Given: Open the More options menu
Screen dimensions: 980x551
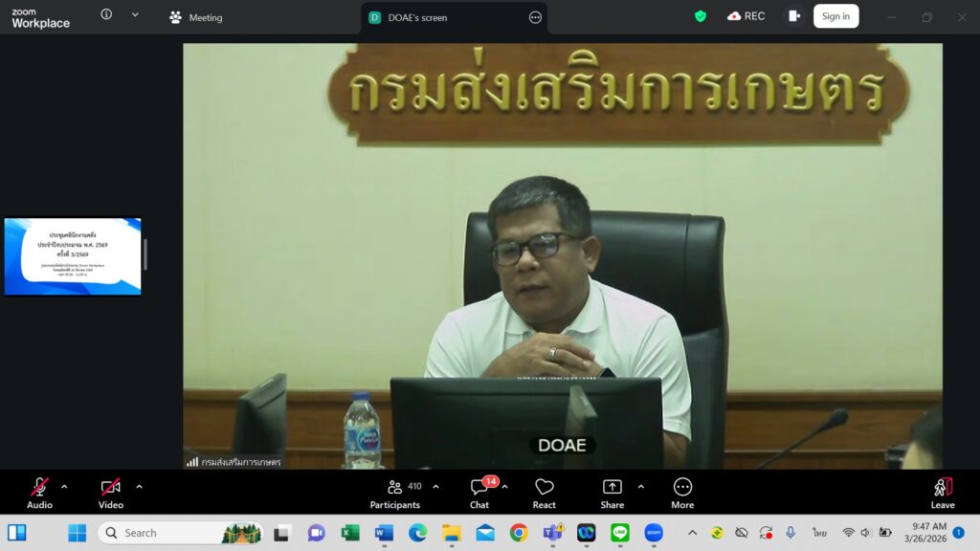Looking at the screenshot, I should click(682, 494).
